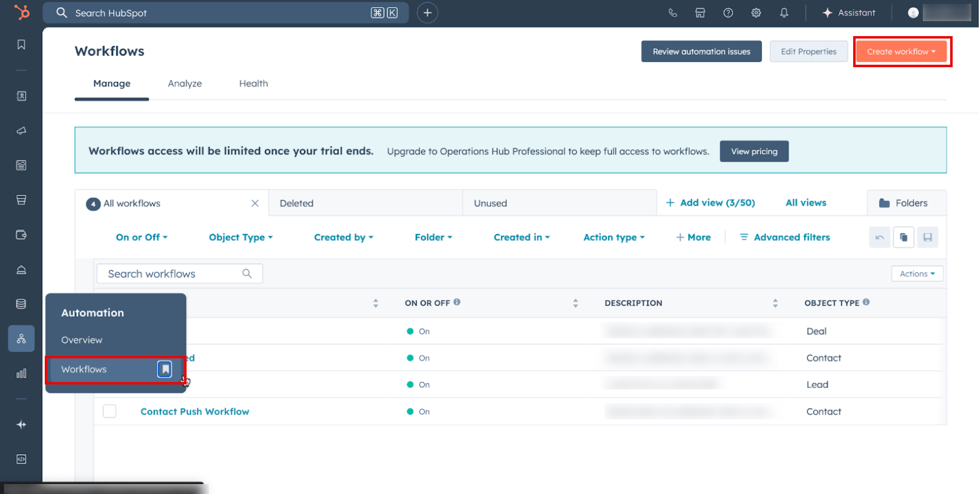Image resolution: width=980 pixels, height=494 pixels.
Task: Click the Deal object type cell
Action: (x=816, y=331)
